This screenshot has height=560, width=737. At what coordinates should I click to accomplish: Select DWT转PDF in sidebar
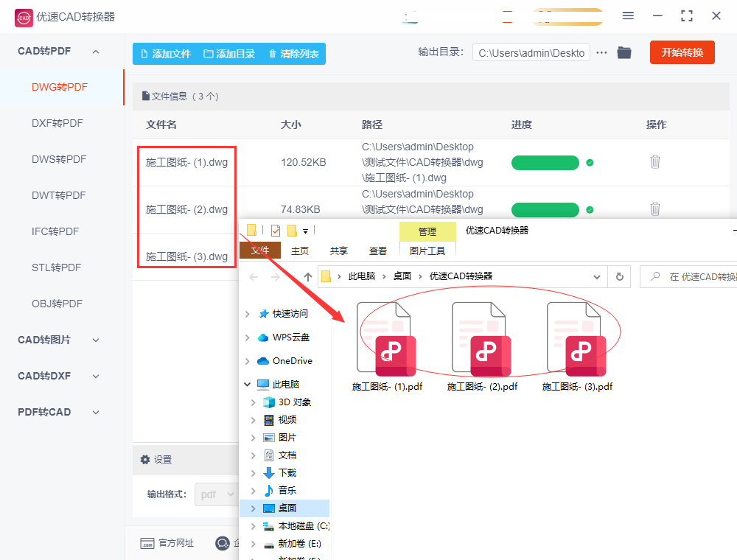coord(58,195)
